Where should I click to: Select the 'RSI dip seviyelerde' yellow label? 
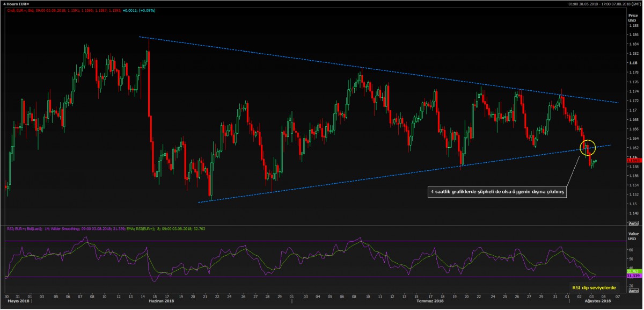click(594, 287)
